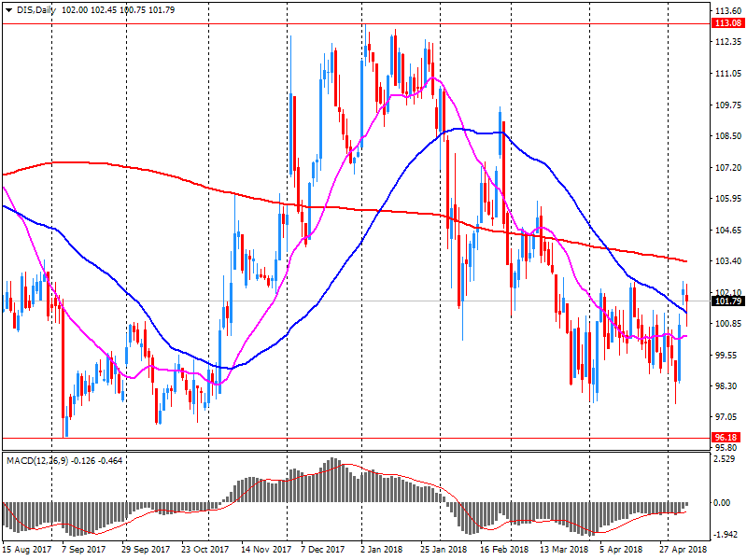The width and height of the screenshot is (747, 560).
Task: Click the 25 Jan 2018 date label
Action: pyautogui.click(x=444, y=549)
